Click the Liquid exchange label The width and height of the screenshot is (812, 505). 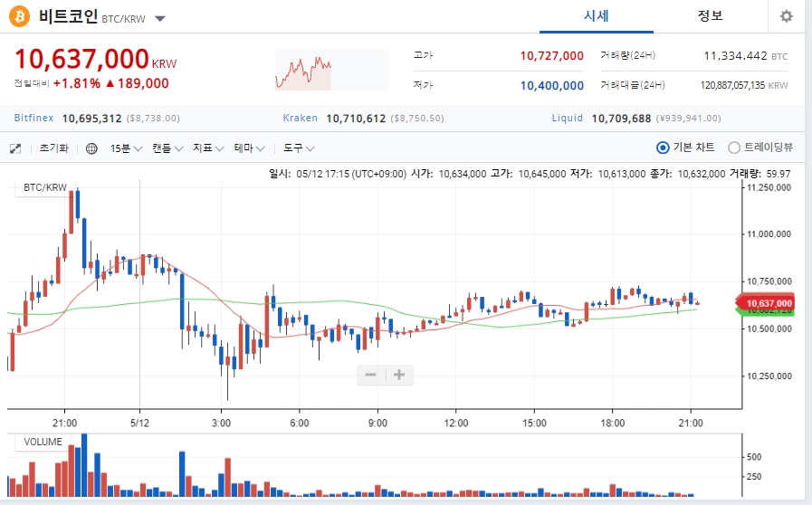click(x=567, y=118)
